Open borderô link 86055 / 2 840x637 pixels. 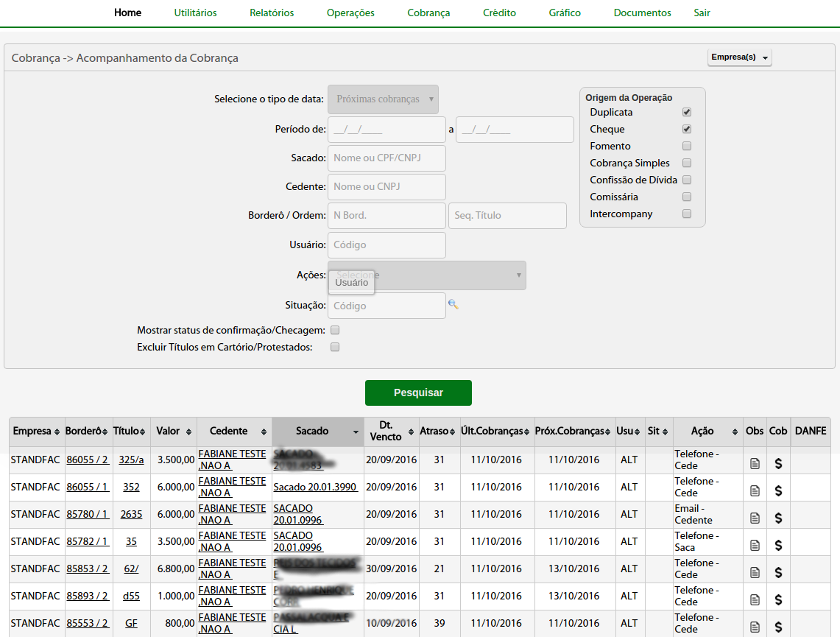click(88, 460)
